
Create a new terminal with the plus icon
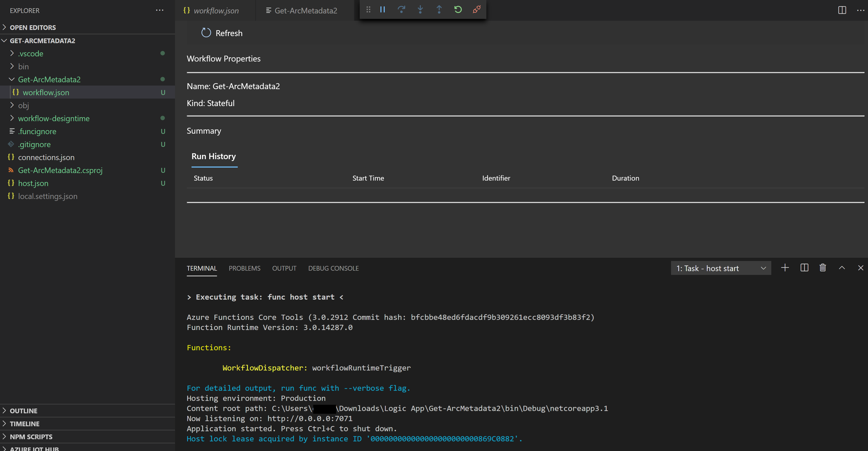pyautogui.click(x=785, y=268)
